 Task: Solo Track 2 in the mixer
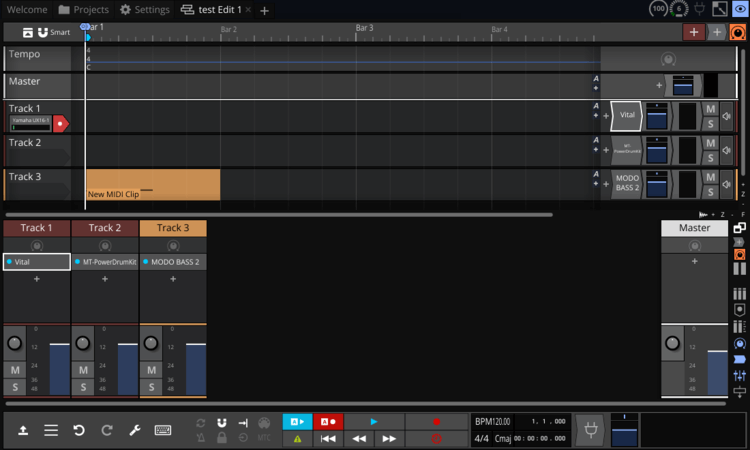pos(83,387)
